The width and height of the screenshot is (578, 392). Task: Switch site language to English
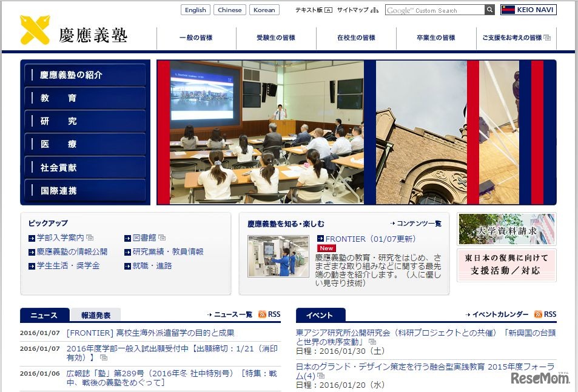(x=195, y=10)
